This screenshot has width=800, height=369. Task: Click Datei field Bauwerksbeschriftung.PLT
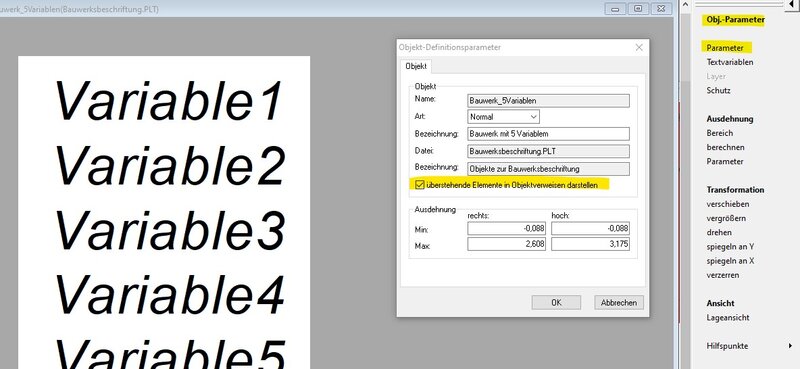click(548, 152)
